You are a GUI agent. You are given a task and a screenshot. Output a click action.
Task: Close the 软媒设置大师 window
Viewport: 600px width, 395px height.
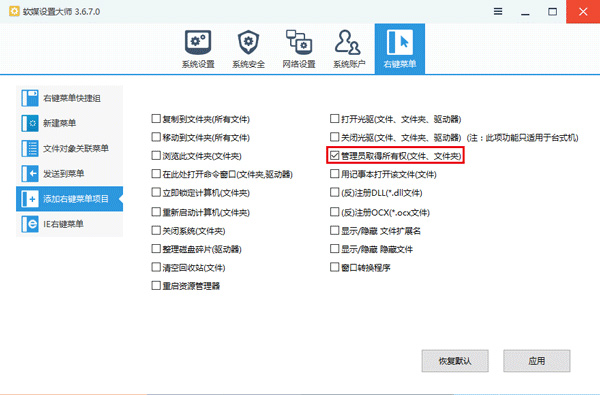pyautogui.click(x=583, y=11)
